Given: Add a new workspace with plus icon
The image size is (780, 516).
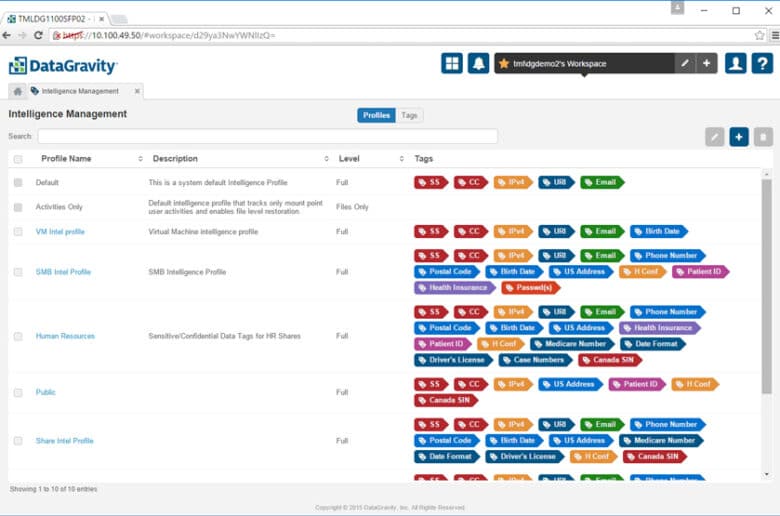Looking at the screenshot, I should 706,63.
